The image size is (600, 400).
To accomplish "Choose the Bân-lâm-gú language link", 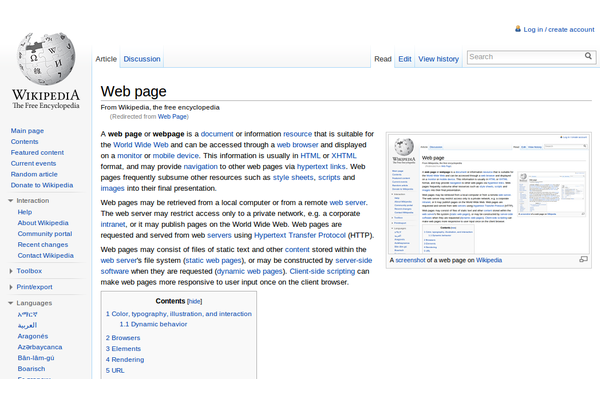I will coord(36,358).
